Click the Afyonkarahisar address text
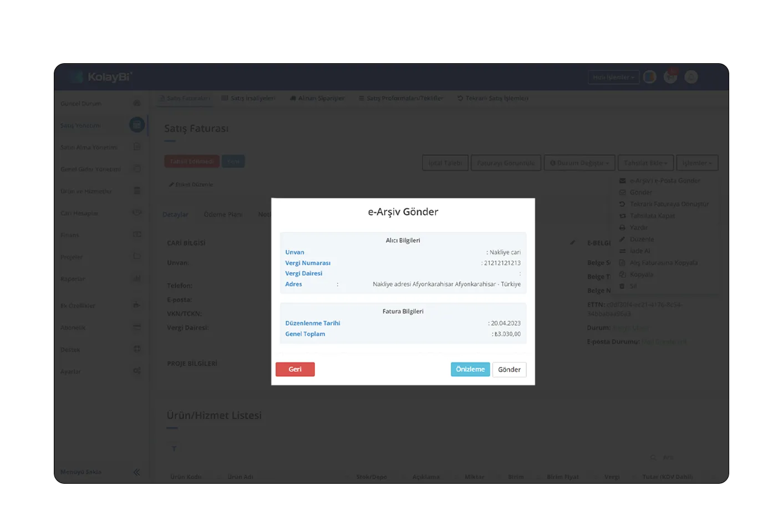Viewport: 783px width, 532px height. click(446, 284)
